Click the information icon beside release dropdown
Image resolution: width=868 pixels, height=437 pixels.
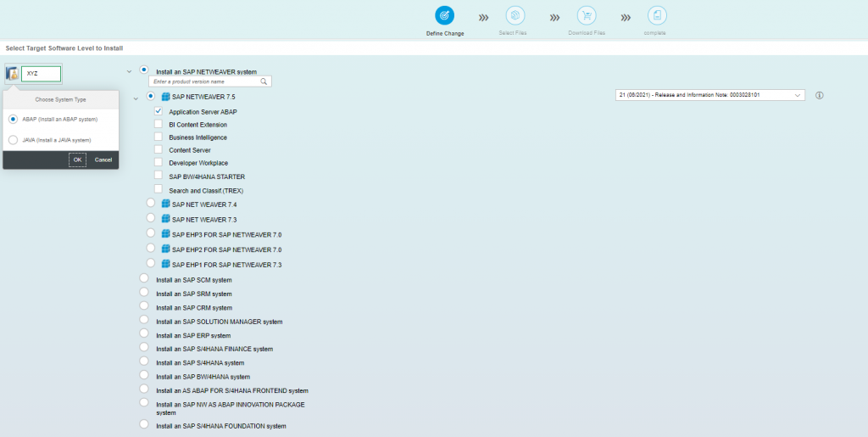coord(820,95)
